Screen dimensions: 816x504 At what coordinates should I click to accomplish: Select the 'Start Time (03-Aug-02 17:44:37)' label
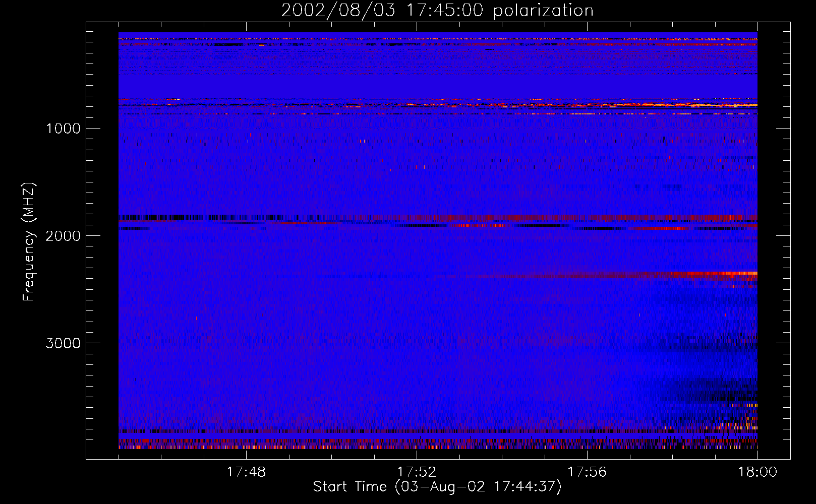coord(437,487)
